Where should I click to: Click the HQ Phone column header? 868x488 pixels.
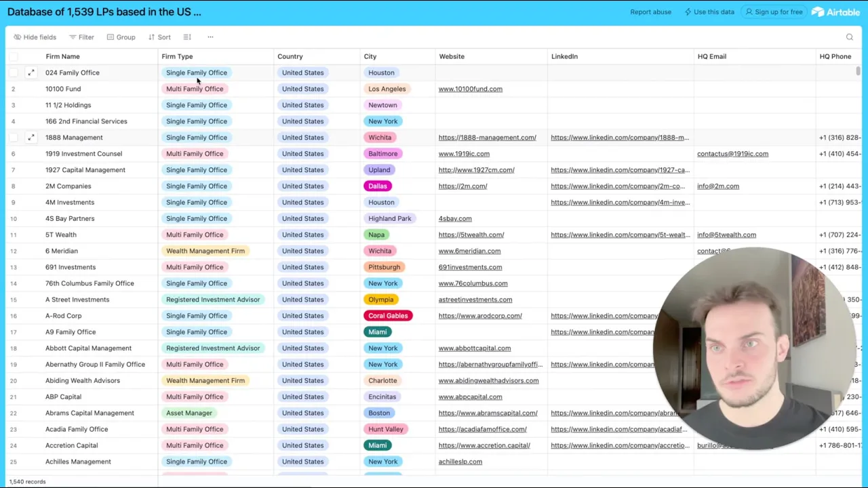click(x=835, y=56)
